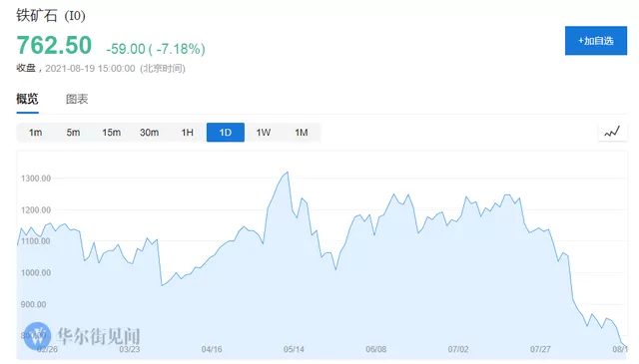
Task: Open the 图表 chart tab
Action: (x=77, y=99)
